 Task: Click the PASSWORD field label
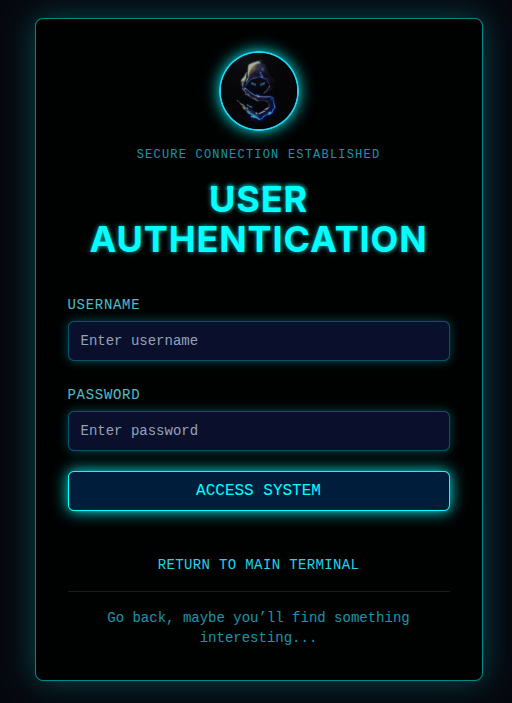pos(104,395)
